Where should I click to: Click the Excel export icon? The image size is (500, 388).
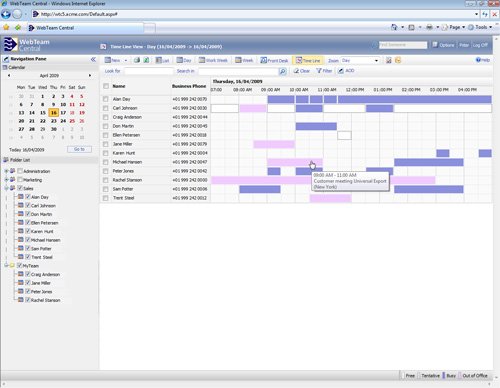[x=146, y=60]
